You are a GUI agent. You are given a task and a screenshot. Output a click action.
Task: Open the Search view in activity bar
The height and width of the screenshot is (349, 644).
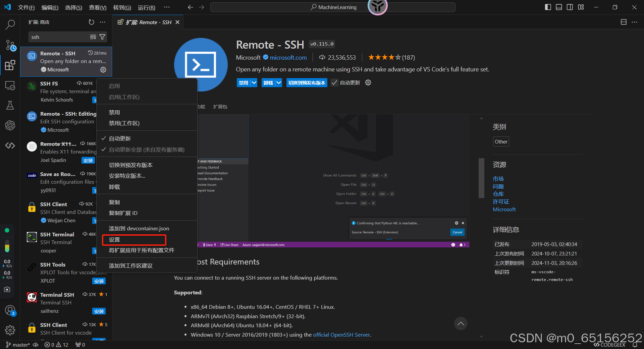point(10,24)
